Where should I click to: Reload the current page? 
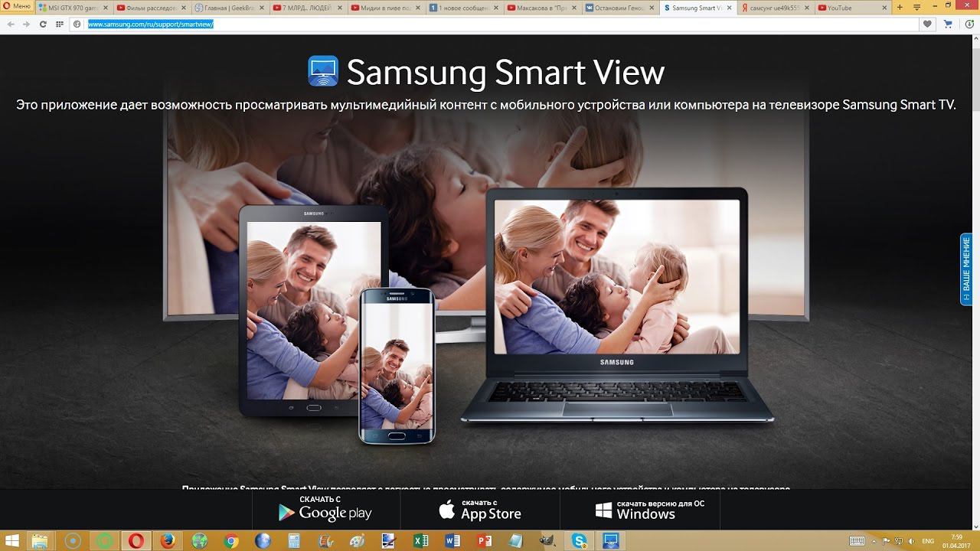(x=43, y=24)
